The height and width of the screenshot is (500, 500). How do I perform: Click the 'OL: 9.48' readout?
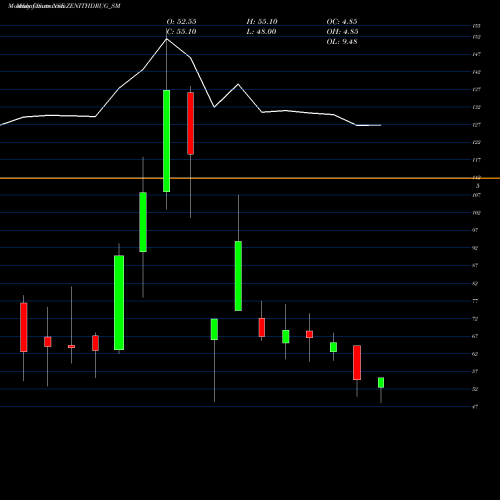pos(342,41)
